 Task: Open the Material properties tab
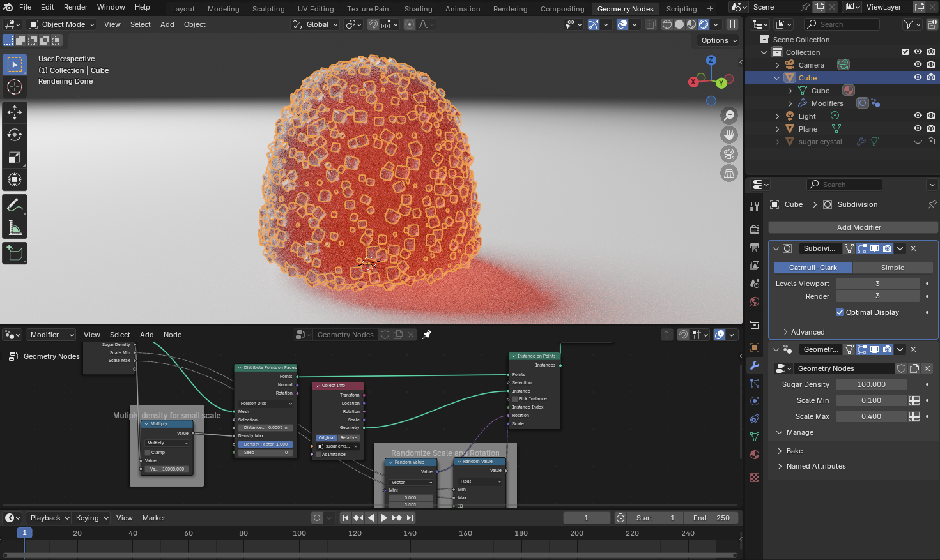pos(755,455)
